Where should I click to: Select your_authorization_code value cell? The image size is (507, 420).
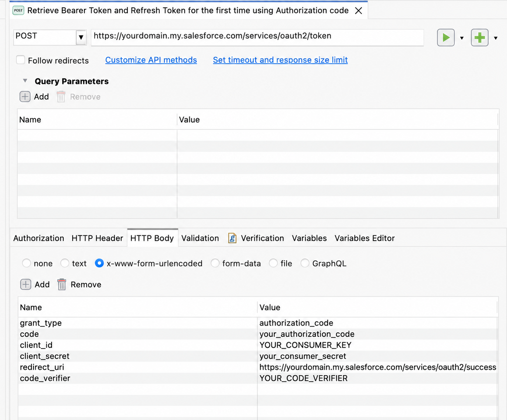[378, 334]
